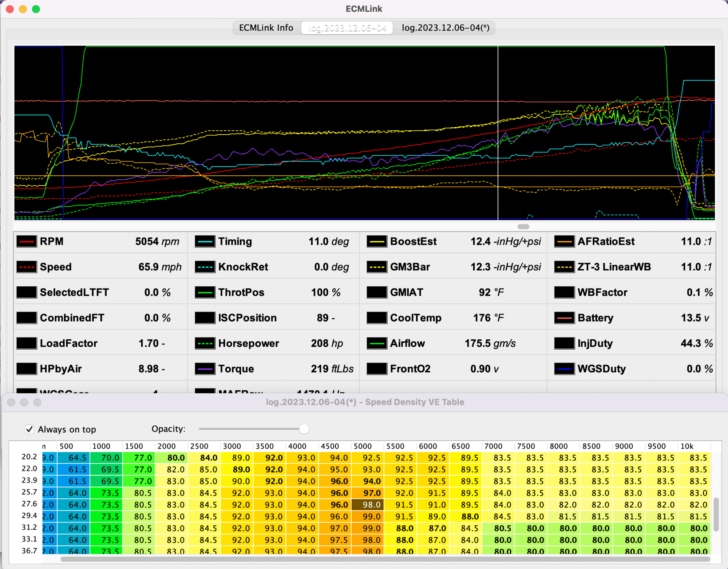
Task: Click the BoostEst yellow color swatch
Action: [x=377, y=242]
